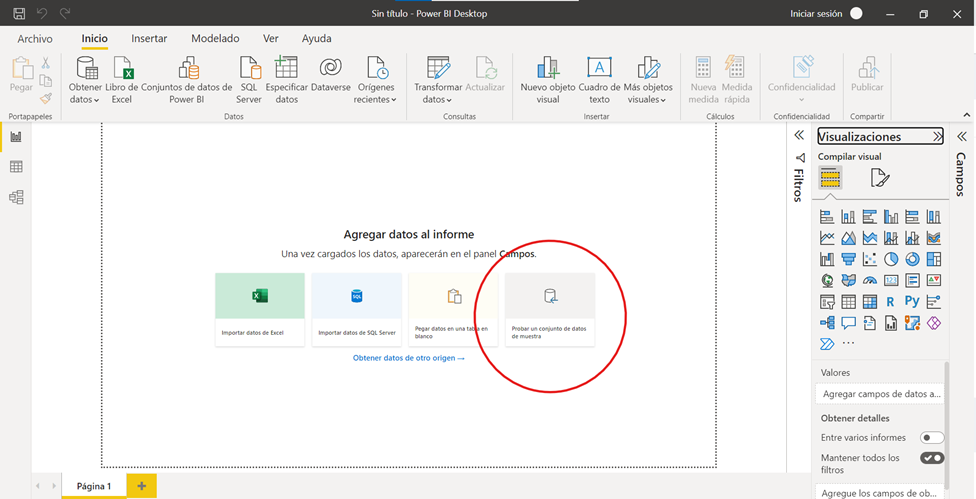
Task: Expand Transformar datos dropdown
Action: point(438,81)
